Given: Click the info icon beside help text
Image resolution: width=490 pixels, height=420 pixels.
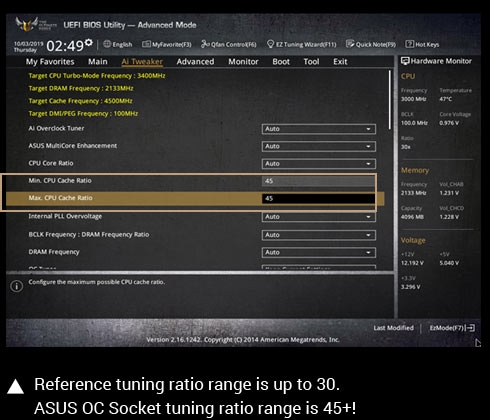Looking at the screenshot, I should [17, 286].
